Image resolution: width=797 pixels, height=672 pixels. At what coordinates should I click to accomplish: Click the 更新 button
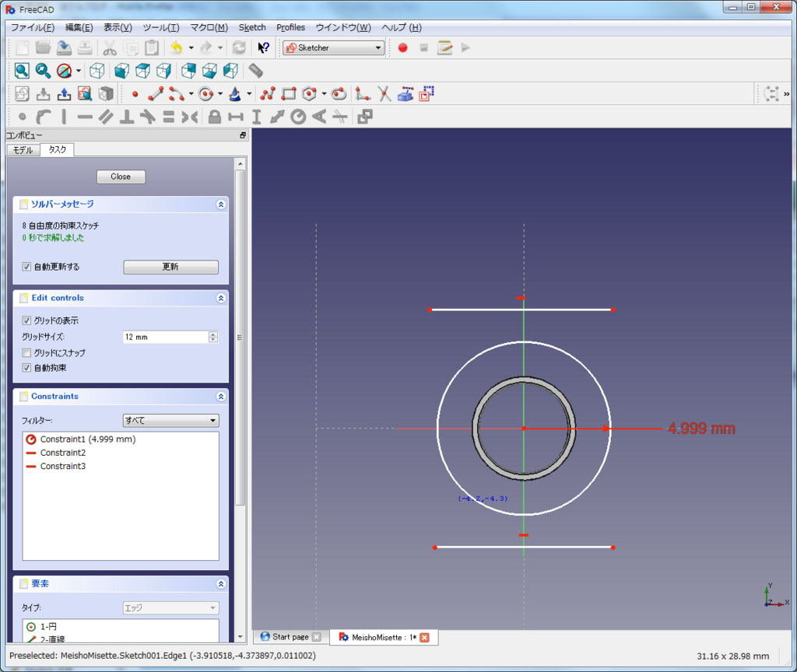(170, 267)
